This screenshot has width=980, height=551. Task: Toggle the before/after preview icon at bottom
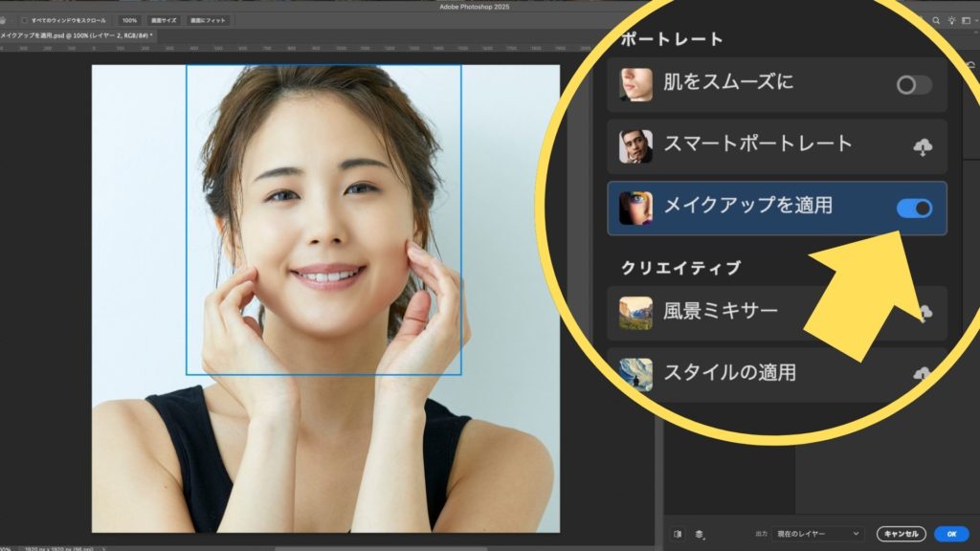click(678, 534)
